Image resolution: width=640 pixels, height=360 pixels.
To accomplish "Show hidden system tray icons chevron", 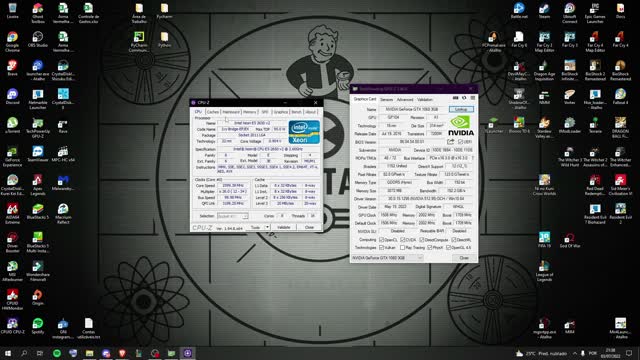I will [575, 353].
